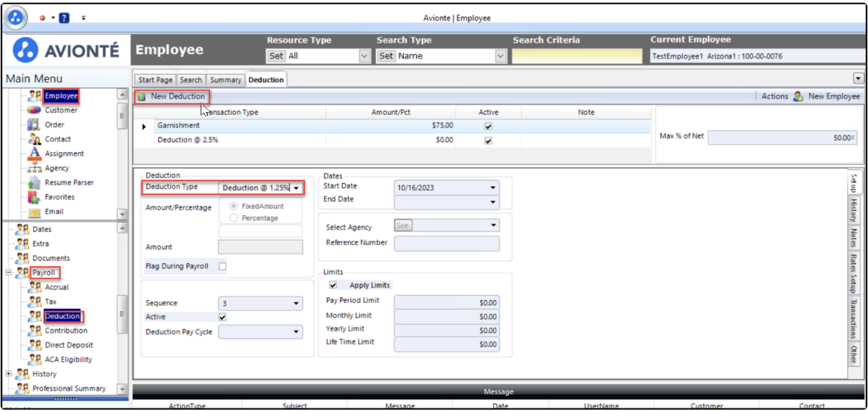Screen dimensions: 868x411
Task: Click the New Deduction button
Action: click(172, 97)
